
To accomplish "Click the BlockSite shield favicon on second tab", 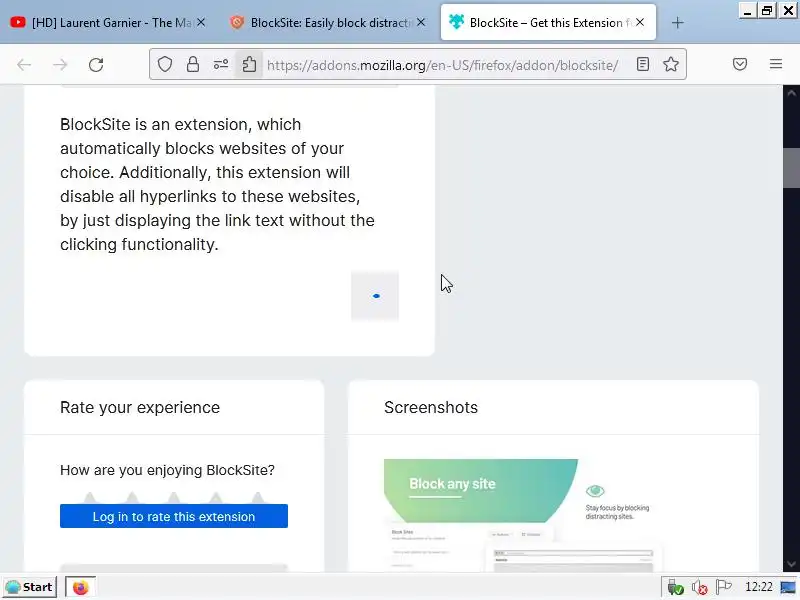I will (237, 22).
